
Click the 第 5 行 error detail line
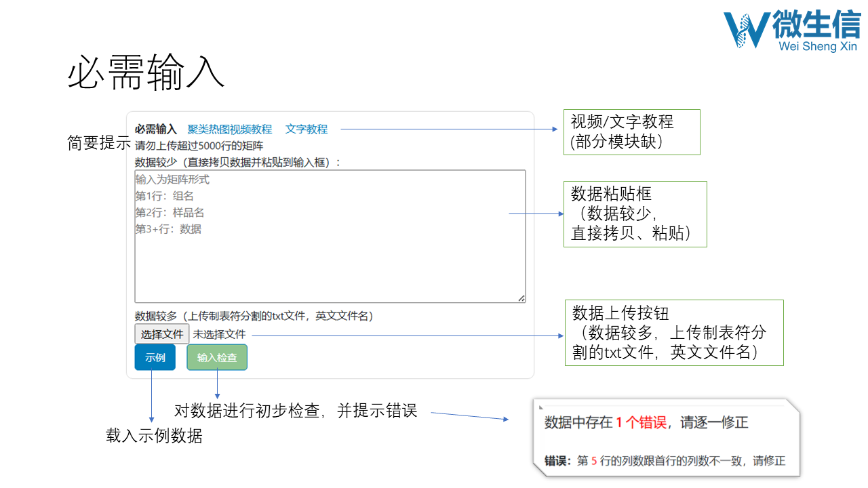coord(665,461)
